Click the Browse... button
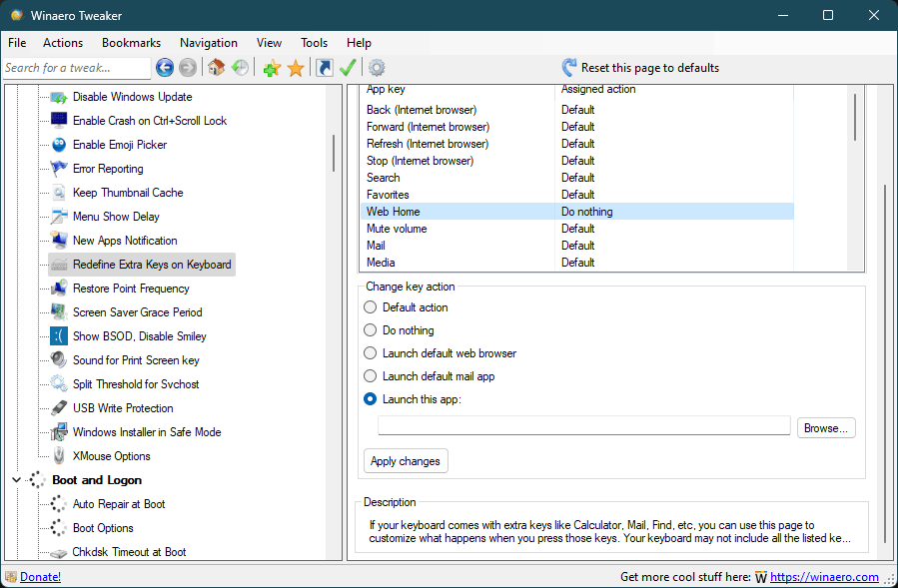898x588 pixels. (x=826, y=428)
